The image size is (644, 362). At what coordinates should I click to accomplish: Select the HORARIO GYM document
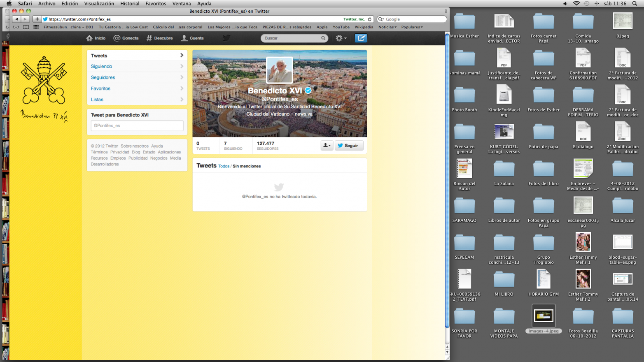(x=544, y=283)
